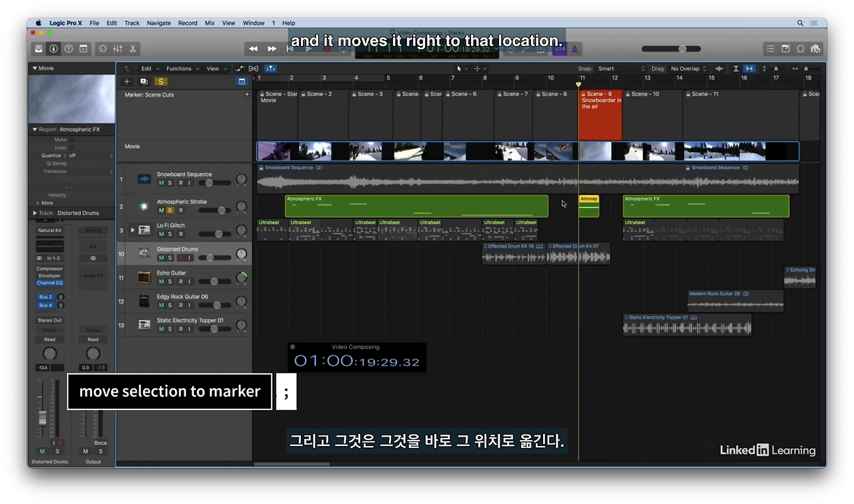The height and width of the screenshot is (504, 854).
Task: Open the Toolbar toggle icon
Action: (x=83, y=49)
